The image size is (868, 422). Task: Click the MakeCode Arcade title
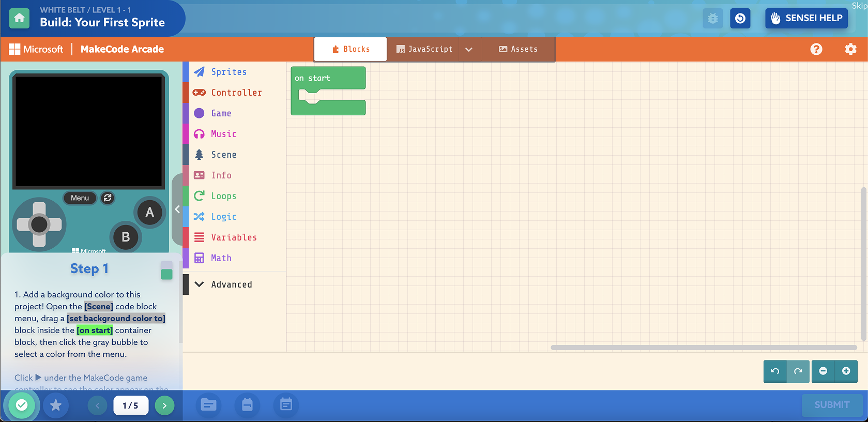122,49
